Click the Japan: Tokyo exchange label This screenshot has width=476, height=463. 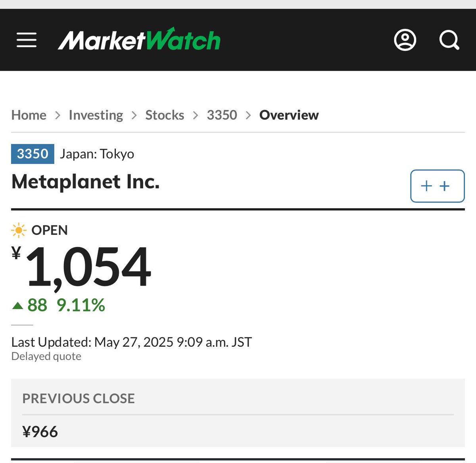pos(97,154)
